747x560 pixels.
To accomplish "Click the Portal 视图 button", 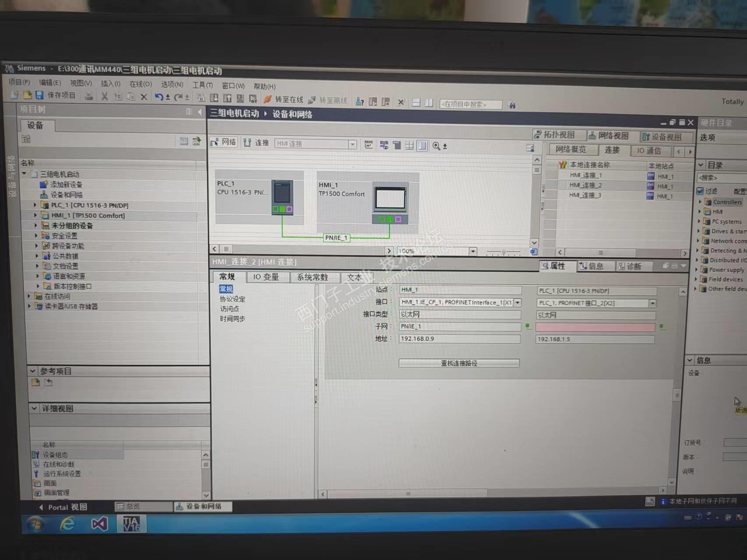I will tap(63, 507).
